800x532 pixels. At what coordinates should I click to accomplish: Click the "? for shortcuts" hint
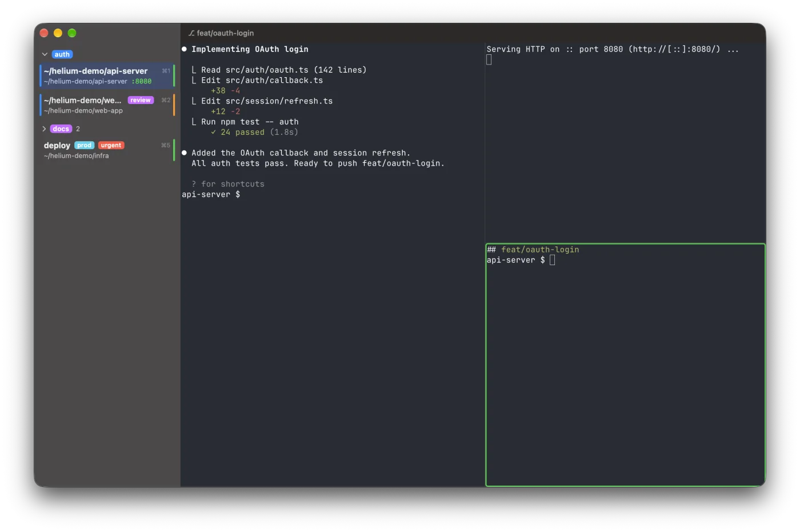(228, 184)
